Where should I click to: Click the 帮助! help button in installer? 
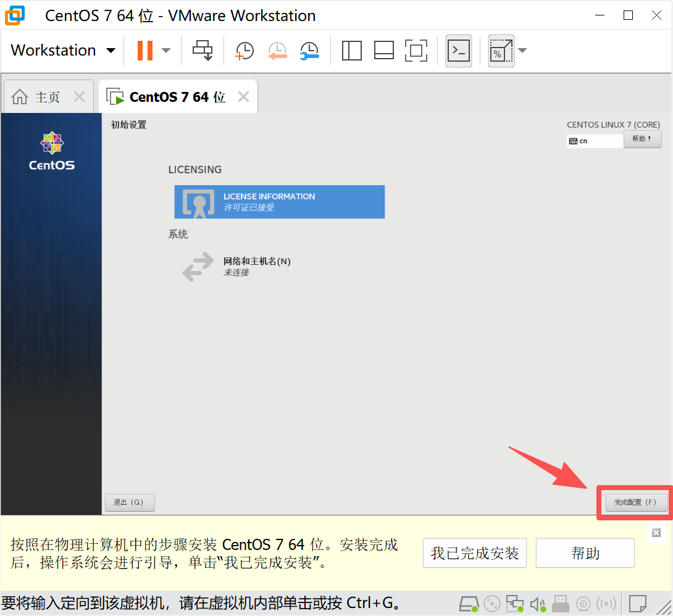coord(642,139)
